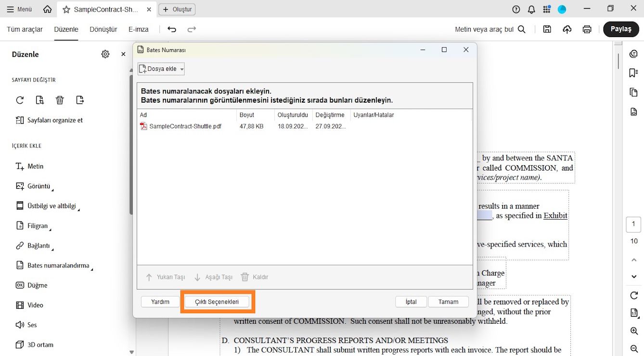Image resolution: width=644 pixels, height=356 pixels.
Task: Expand Bates numaralandırma options
Action: click(54, 265)
